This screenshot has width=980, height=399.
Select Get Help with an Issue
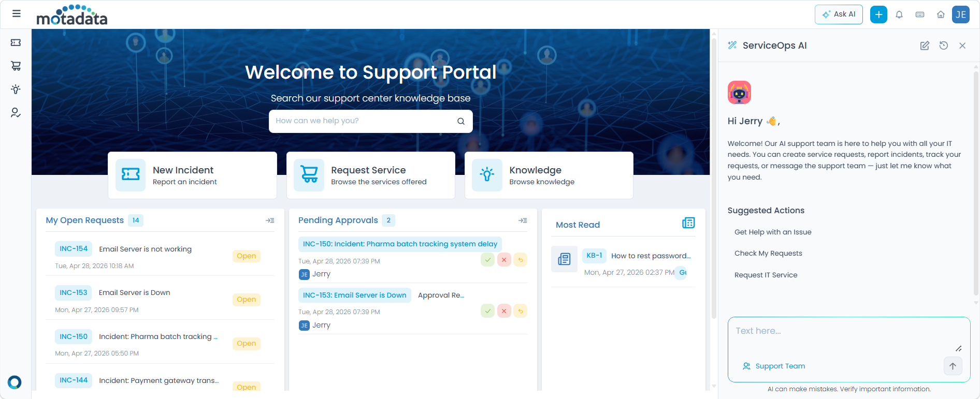click(x=773, y=232)
